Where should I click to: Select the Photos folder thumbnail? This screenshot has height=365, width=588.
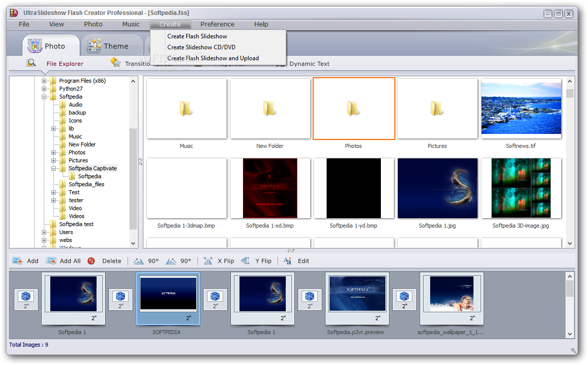pyautogui.click(x=353, y=109)
